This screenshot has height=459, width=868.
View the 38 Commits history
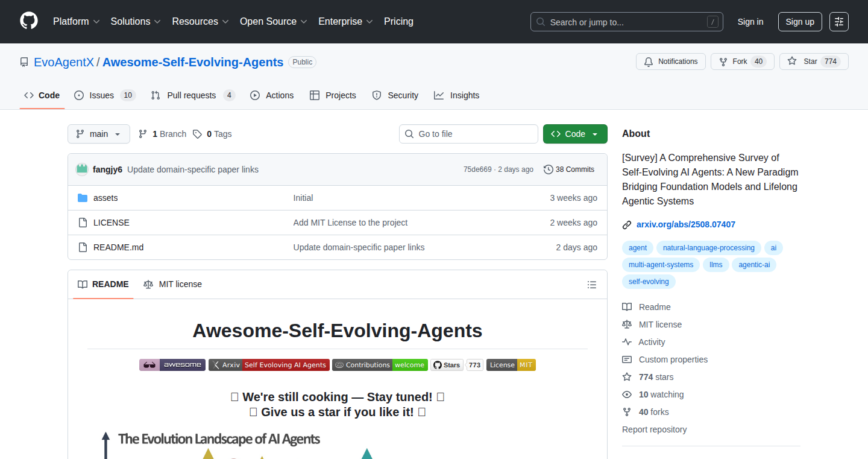tap(569, 169)
